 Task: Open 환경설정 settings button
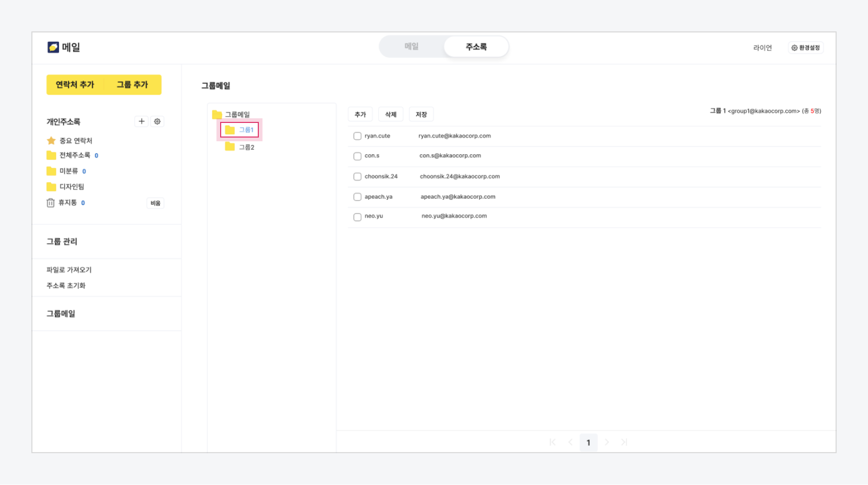(806, 48)
